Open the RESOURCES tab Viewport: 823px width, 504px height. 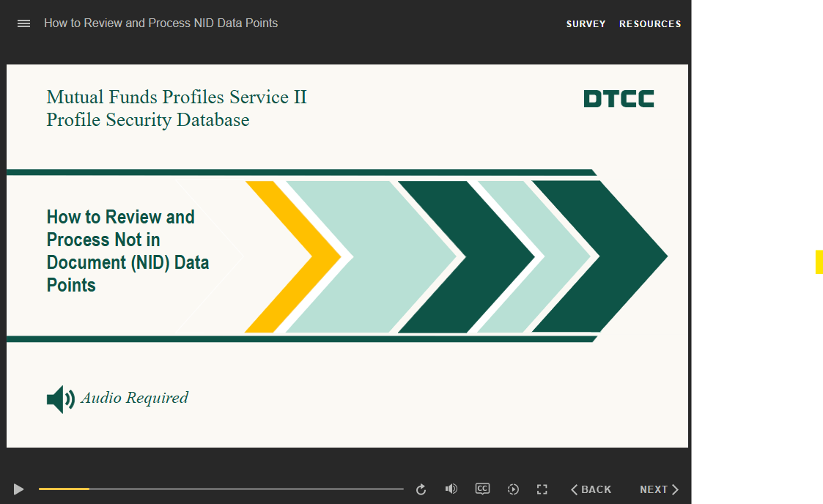pyautogui.click(x=649, y=24)
